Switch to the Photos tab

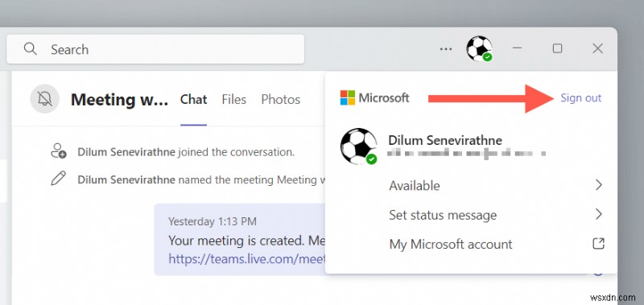click(x=280, y=99)
